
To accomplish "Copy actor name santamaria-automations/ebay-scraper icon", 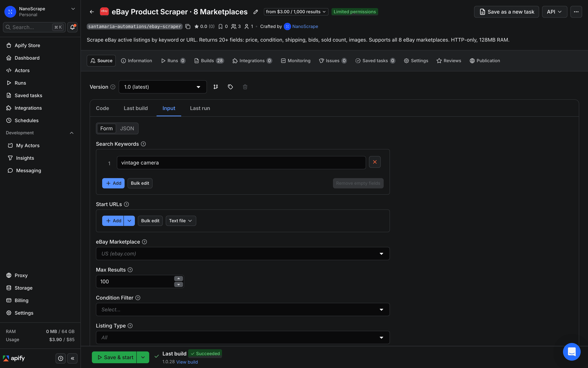I will (188, 26).
